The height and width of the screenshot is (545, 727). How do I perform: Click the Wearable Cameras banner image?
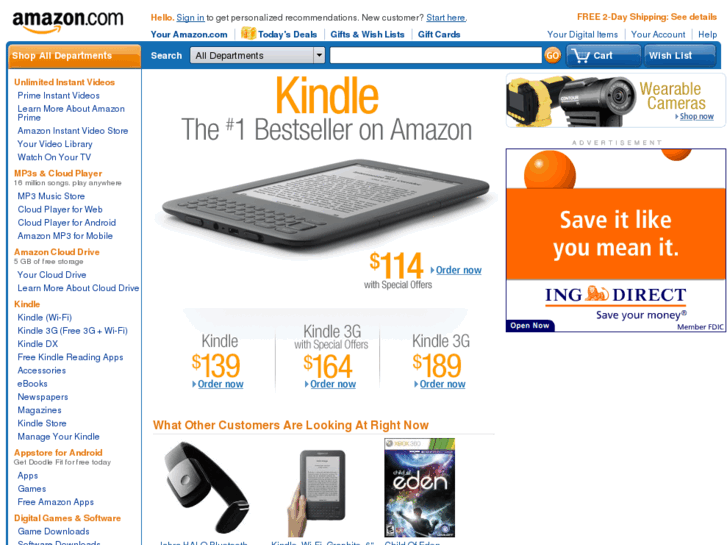point(615,100)
